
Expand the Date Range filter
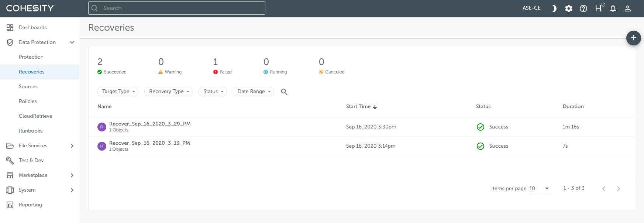click(x=253, y=92)
